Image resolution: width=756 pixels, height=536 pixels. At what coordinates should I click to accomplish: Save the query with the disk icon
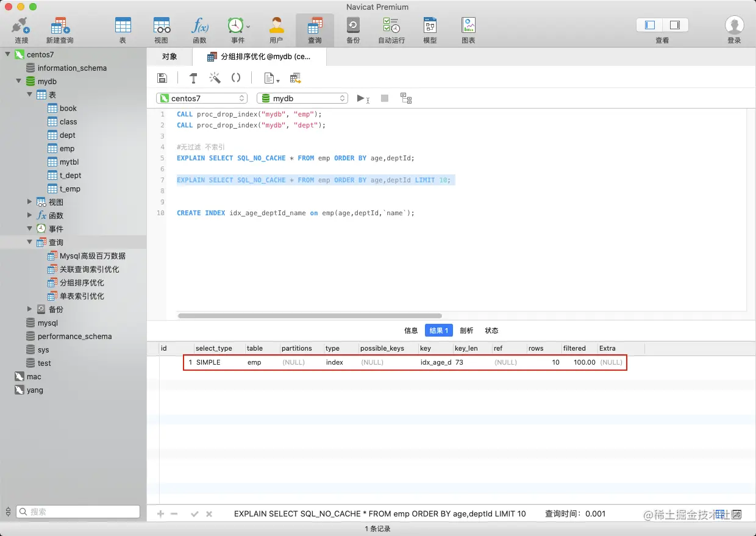click(x=162, y=78)
